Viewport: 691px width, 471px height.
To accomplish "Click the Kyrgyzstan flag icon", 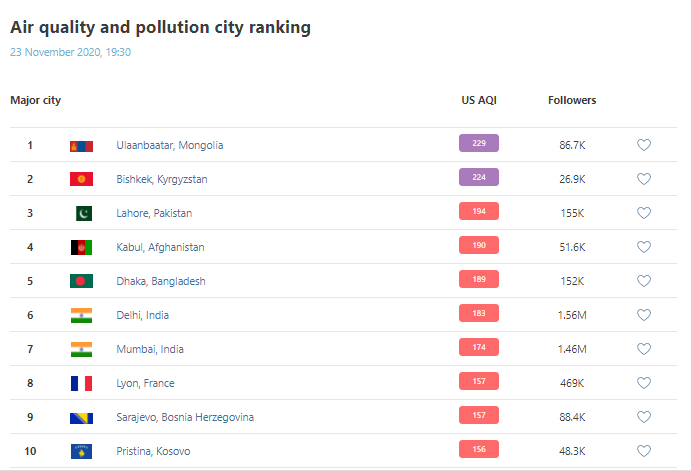I will 81,180.
